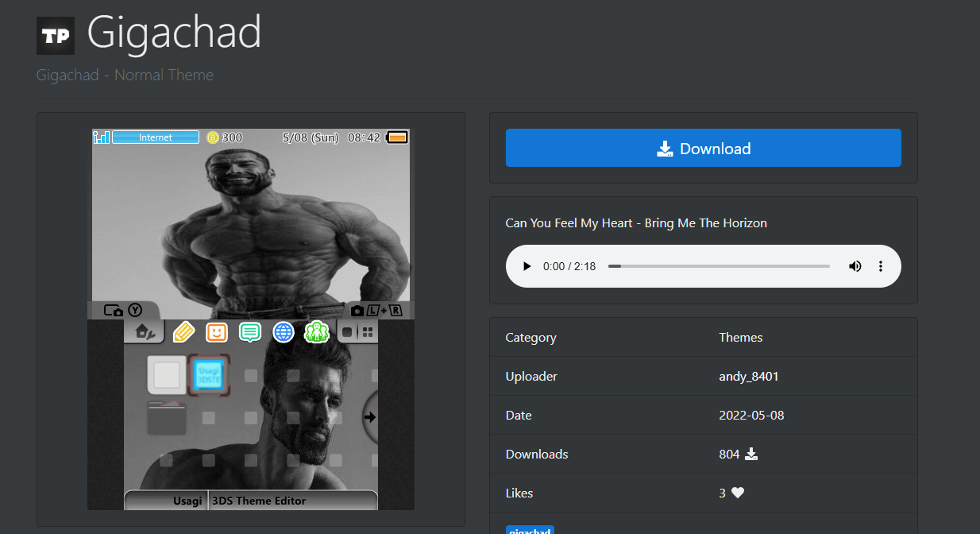Click the Uploader row label
This screenshot has height=534, width=980.
(531, 376)
